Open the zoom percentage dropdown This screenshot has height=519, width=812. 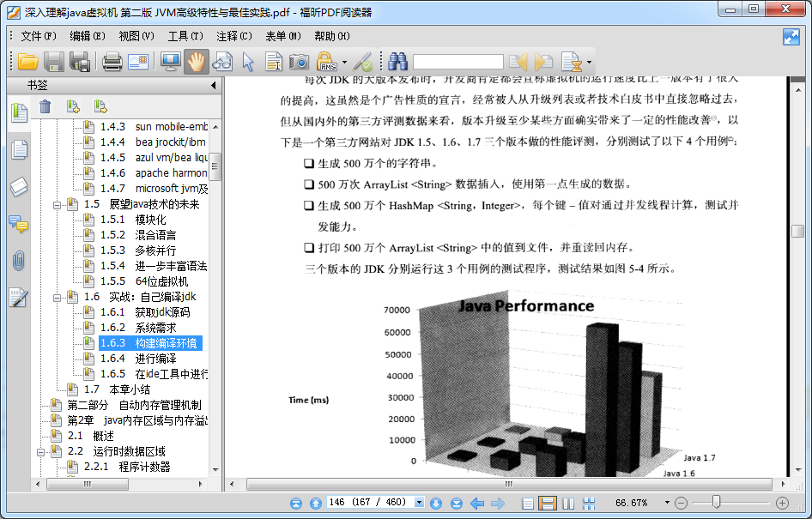666,503
